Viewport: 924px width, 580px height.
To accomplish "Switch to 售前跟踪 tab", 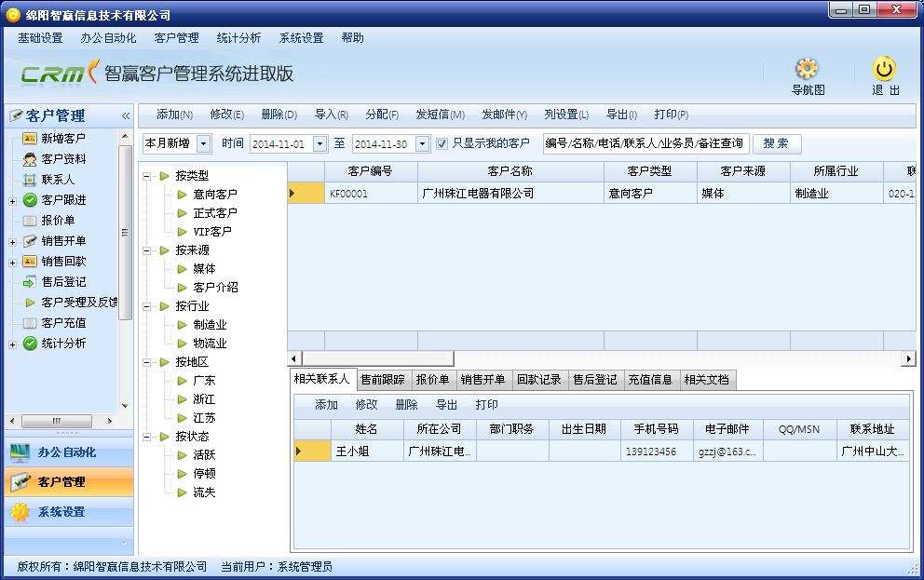I will 383,380.
